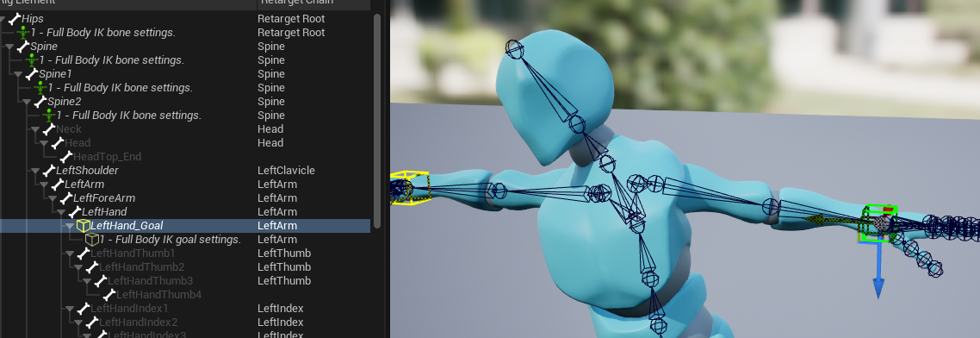Click the green goal box on left hand
The width and height of the screenshot is (980, 338).
coord(878,223)
